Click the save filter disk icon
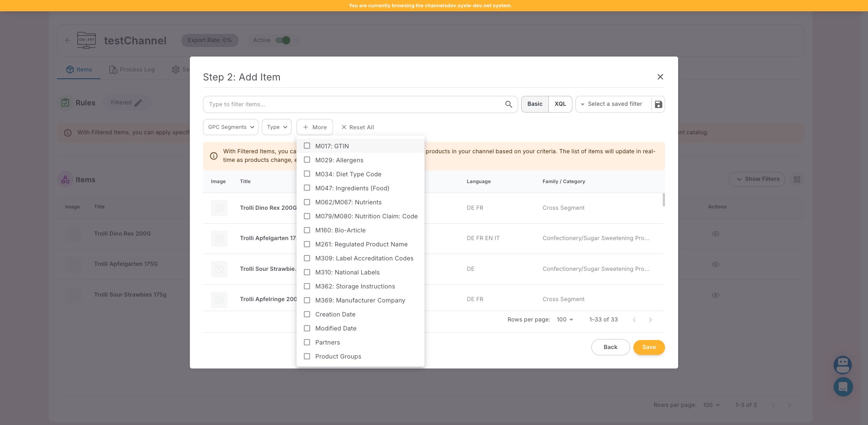868x425 pixels. click(x=658, y=104)
